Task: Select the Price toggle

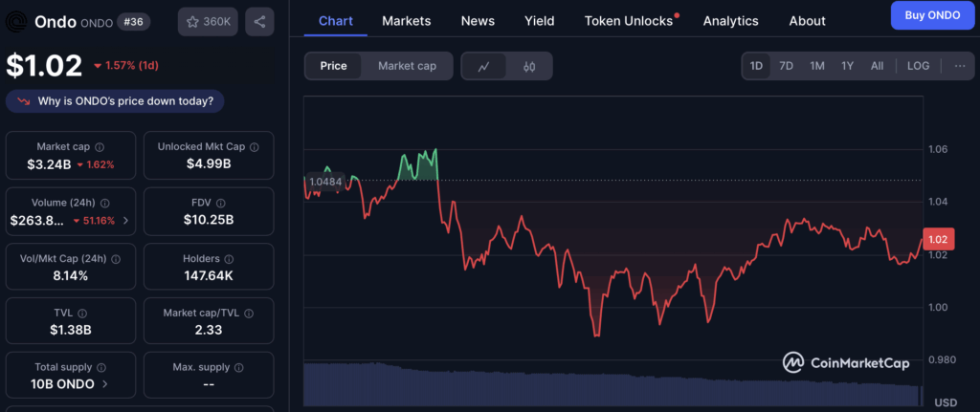Action: [333, 66]
